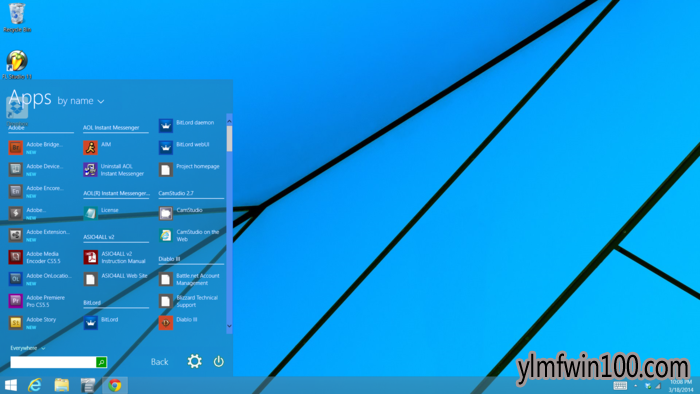
Task: Open Adobe OnLocation icon
Action: [x=16, y=278]
